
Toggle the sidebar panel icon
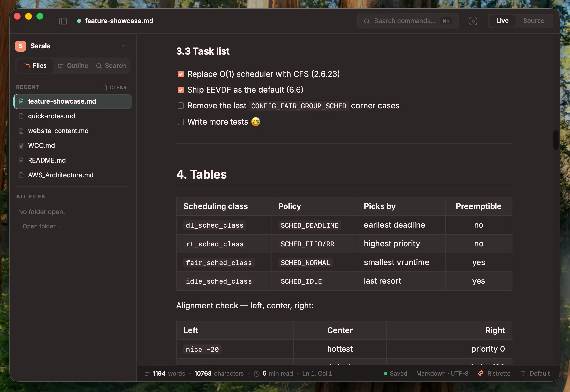coord(63,21)
